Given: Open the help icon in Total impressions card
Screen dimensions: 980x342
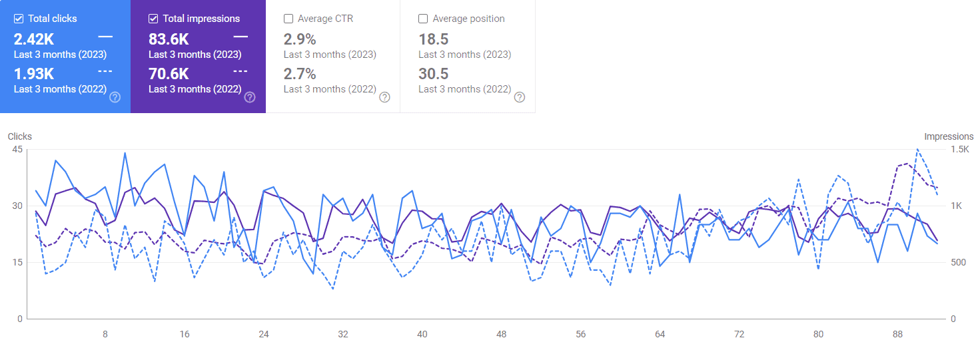Looking at the screenshot, I should point(250,97).
